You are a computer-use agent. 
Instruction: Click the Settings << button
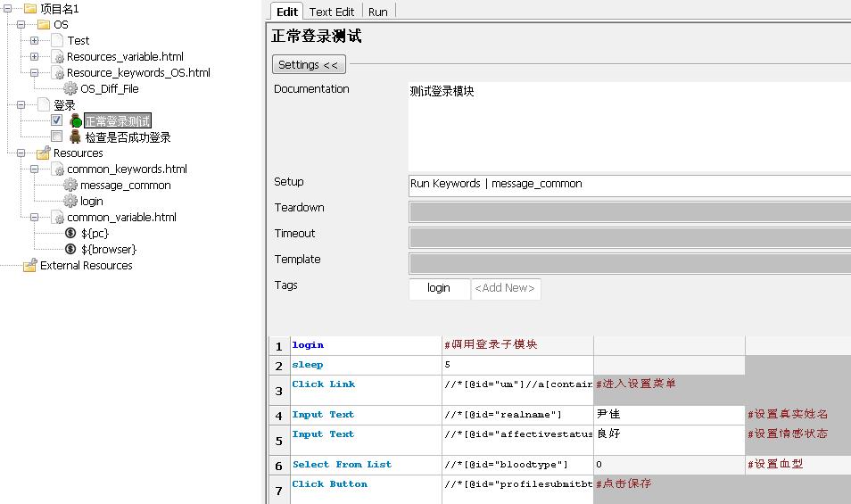coord(308,65)
